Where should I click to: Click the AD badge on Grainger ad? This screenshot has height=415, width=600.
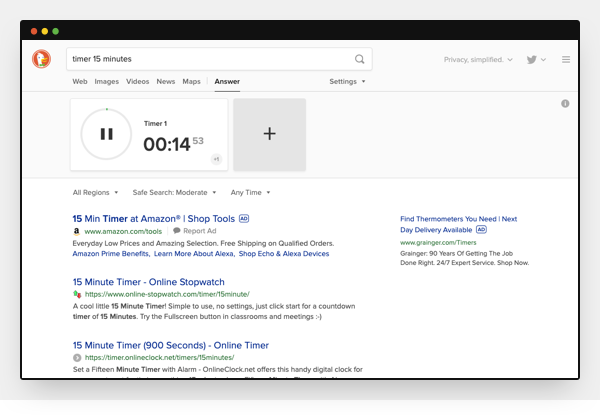[x=481, y=229]
